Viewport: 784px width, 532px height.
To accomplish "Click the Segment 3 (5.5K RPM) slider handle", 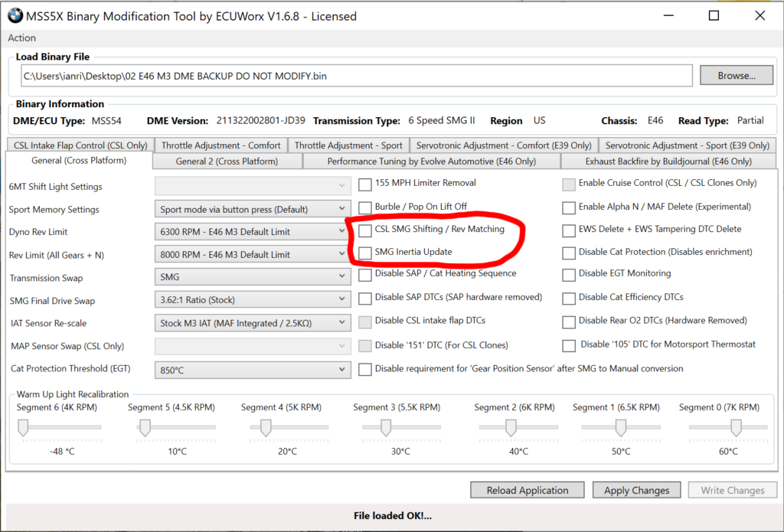I will 386,428.
